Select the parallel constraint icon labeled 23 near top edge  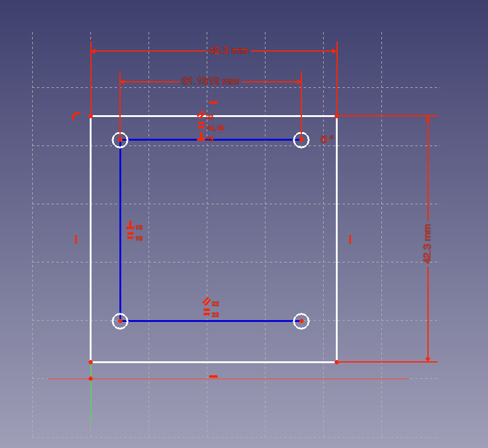point(200,115)
